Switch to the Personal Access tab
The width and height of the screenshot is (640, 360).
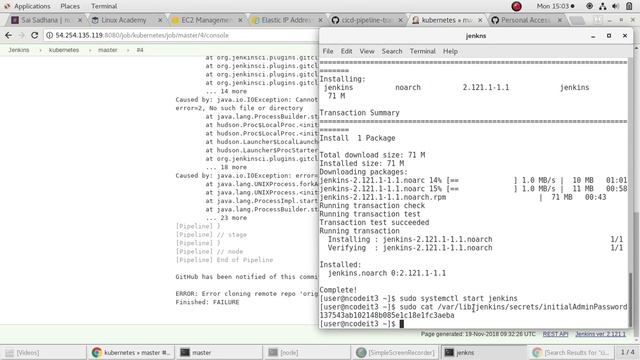point(525,20)
